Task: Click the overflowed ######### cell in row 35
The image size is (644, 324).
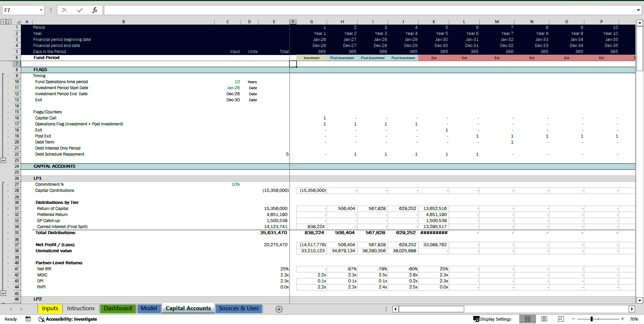Action: pos(434,233)
